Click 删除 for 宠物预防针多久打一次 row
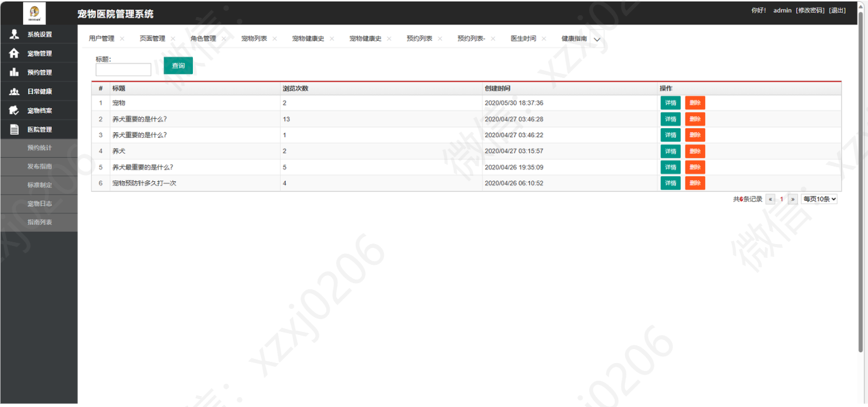Viewport: 868px width, 407px height. [x=695, y=183]
